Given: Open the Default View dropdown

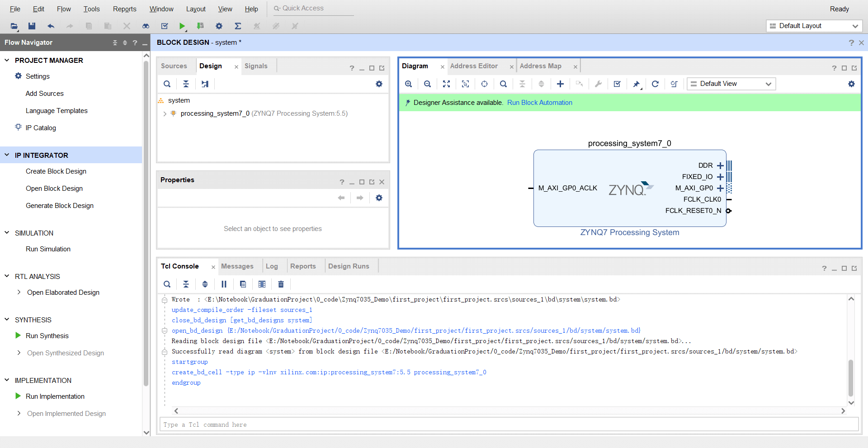Looking at the screenshot, I should tap(731, 84).
